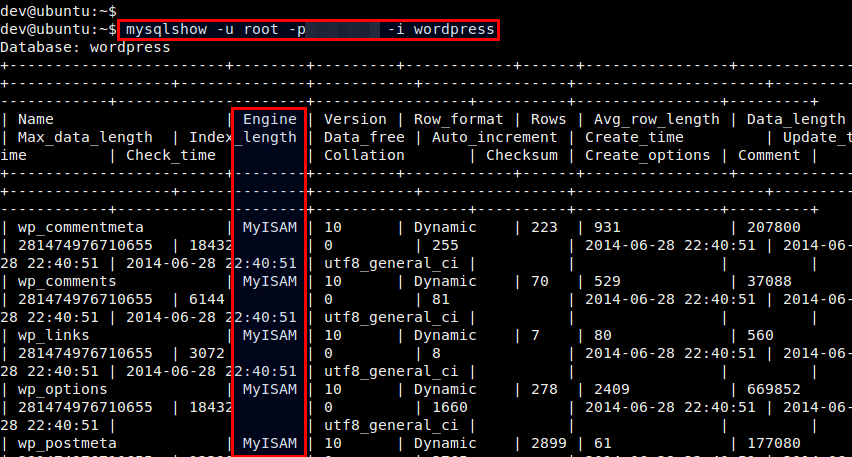Screen dimensions: 852x457
Task: Click data length value 560
Action: tap(760, 335)
